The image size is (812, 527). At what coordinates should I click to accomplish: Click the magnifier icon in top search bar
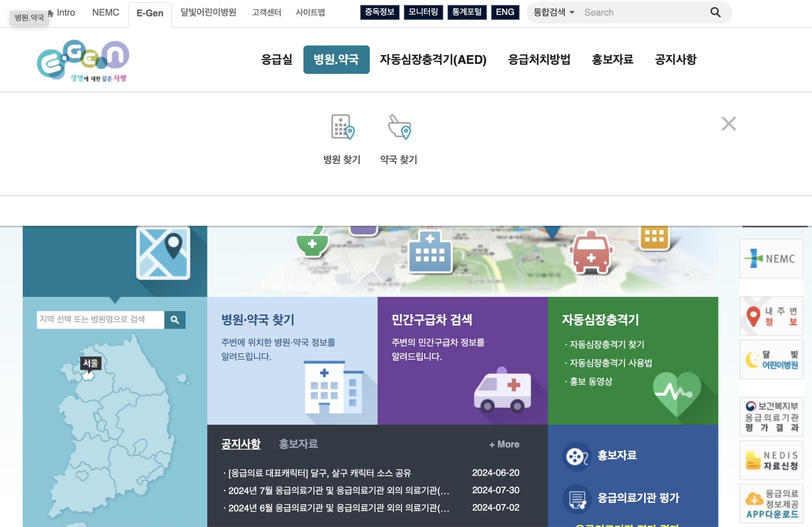click(x=715, y=12)
